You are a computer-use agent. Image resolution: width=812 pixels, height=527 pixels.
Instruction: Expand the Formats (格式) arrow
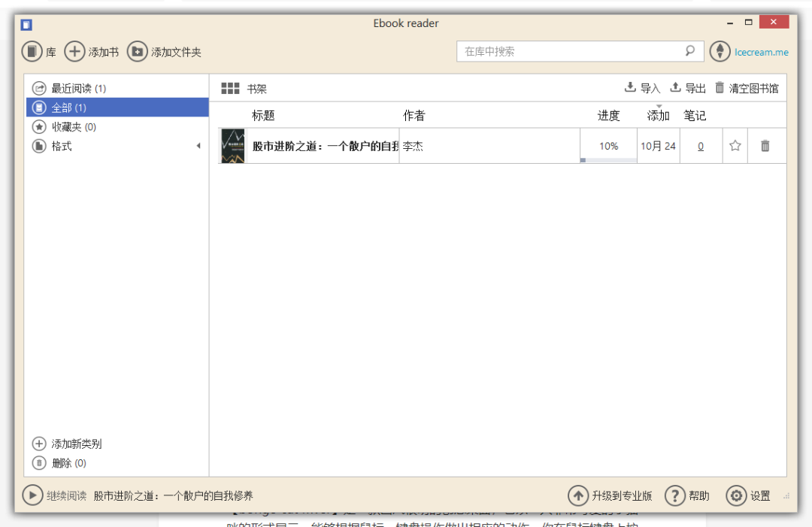point(198,146)
